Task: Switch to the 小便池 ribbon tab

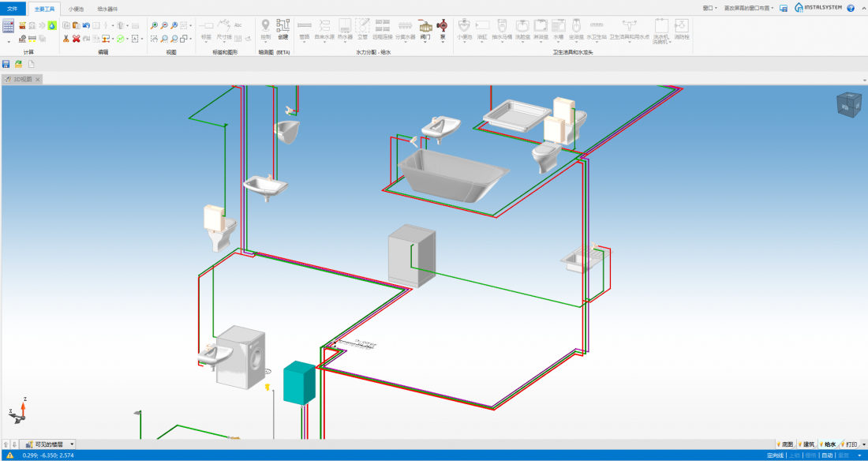Action: (76, 9)
